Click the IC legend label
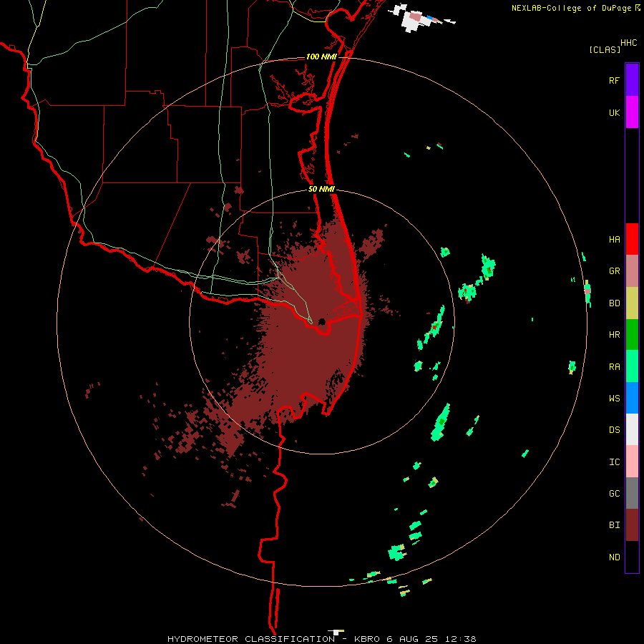This screenshot has height=644, width=644. tap(614, 462)
